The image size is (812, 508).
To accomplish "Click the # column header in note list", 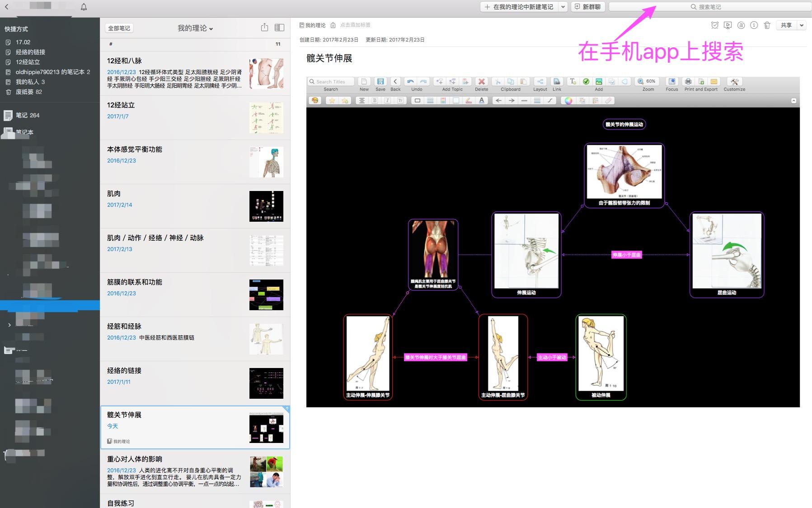I will click(x=111, y=44).
